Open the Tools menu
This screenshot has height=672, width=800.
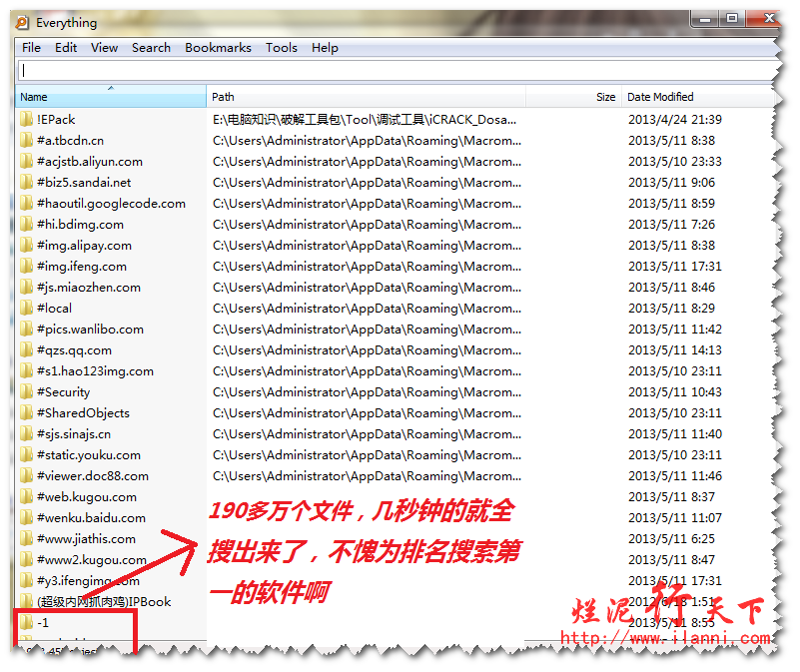tap(281, 48)
